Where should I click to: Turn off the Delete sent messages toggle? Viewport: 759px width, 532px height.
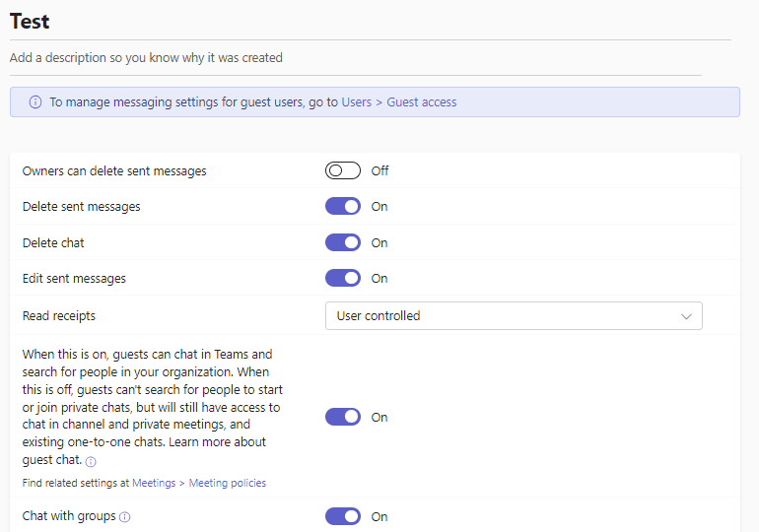pos(343,207)
